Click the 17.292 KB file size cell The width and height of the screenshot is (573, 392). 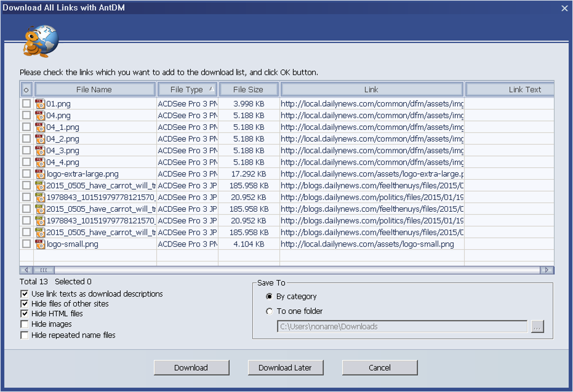pyautogui.click(x=249, y=174)
